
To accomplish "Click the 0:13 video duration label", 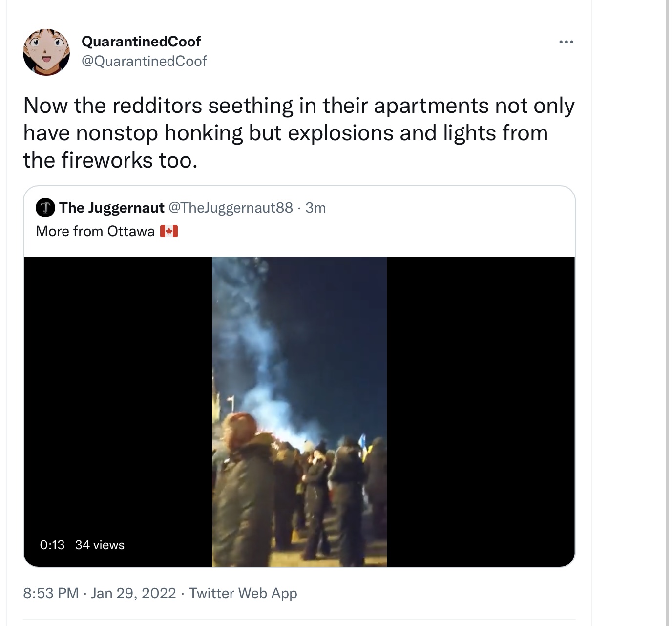I will click(x=52, y=545).
